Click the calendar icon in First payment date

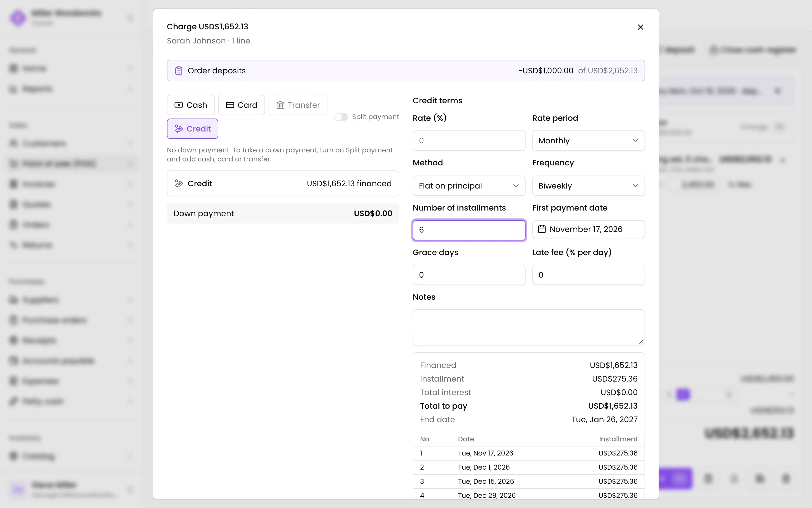click(x=542, y=229)
